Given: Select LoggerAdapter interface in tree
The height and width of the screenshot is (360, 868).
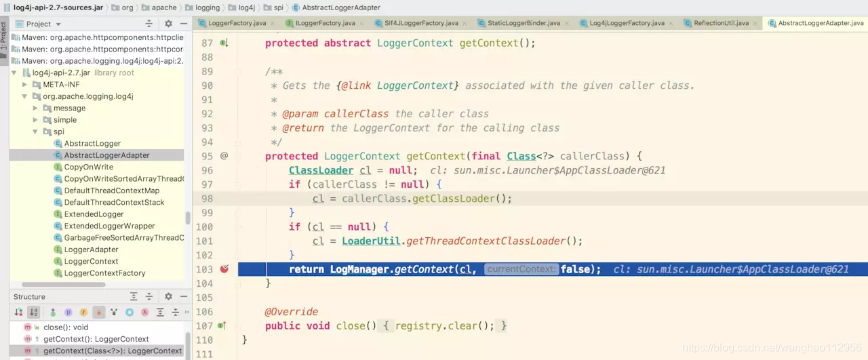Looking at the screenshot, I should (85, 249).
